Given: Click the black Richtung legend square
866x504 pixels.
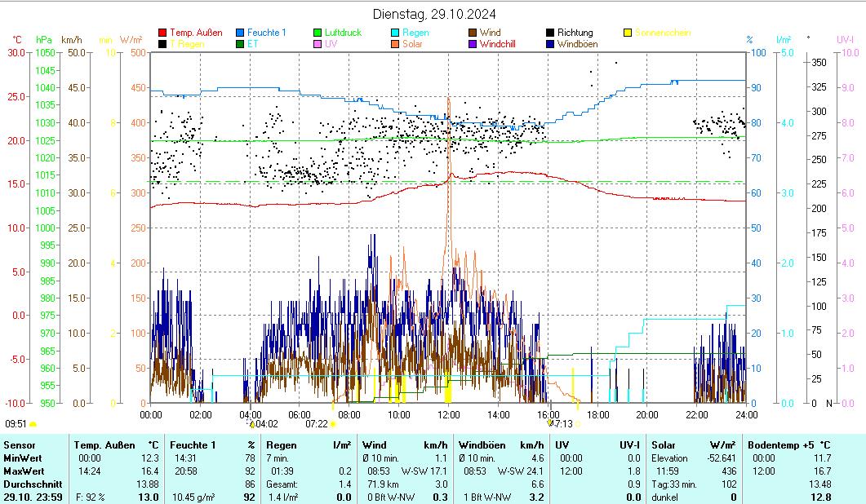Looking at the screenshot, I should 551,33.
